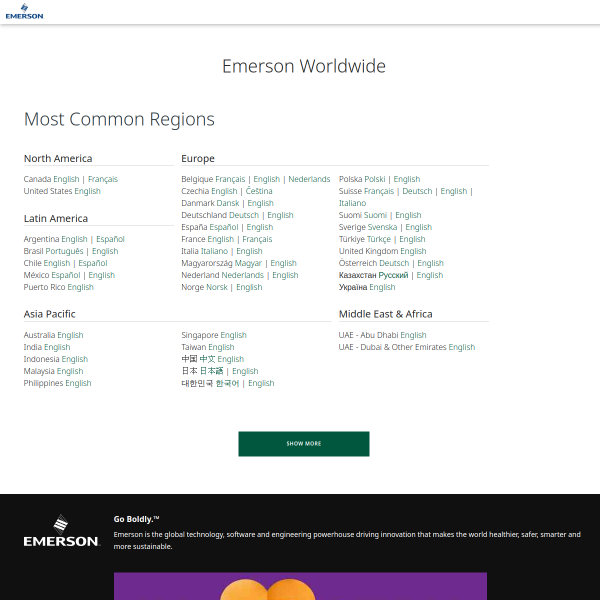The height and width of the screenshot is (600, 600).
Task: Choose España Español link
Action: [224, 227]
